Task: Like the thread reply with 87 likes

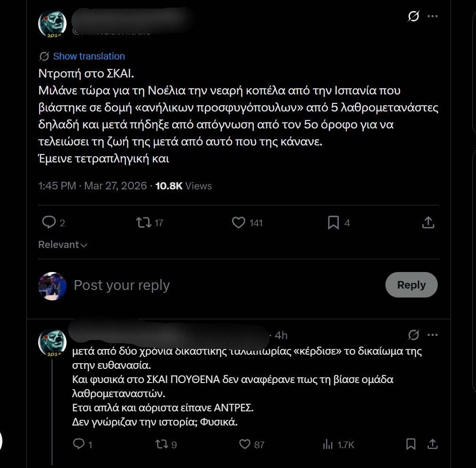Action: (x=245, y=444)
